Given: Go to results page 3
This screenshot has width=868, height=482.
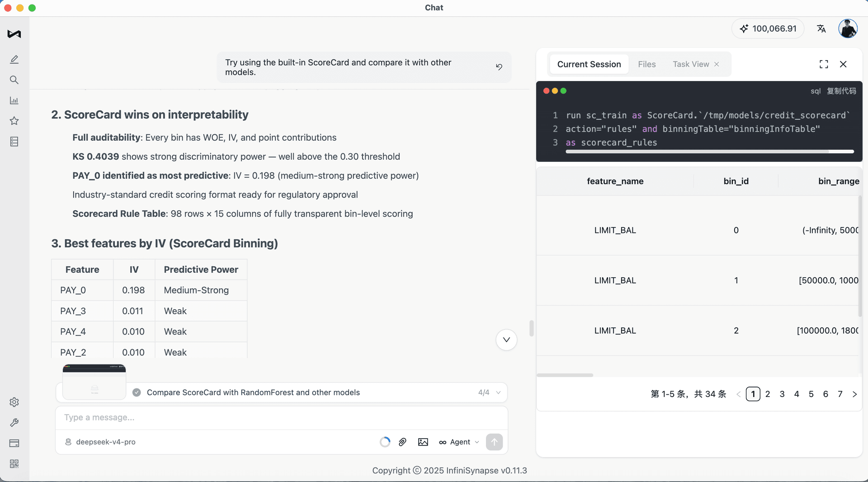Looking at the screenshot, I should coord(782,394).
